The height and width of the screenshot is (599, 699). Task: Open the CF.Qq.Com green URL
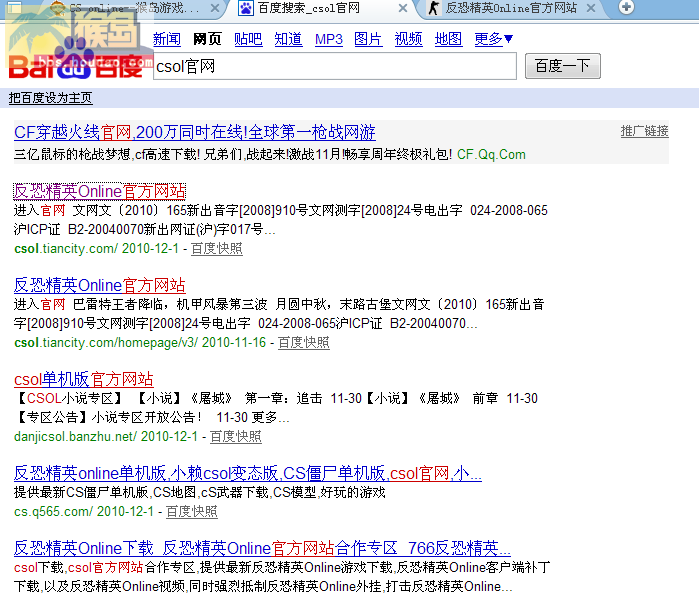tap(491, 155)
